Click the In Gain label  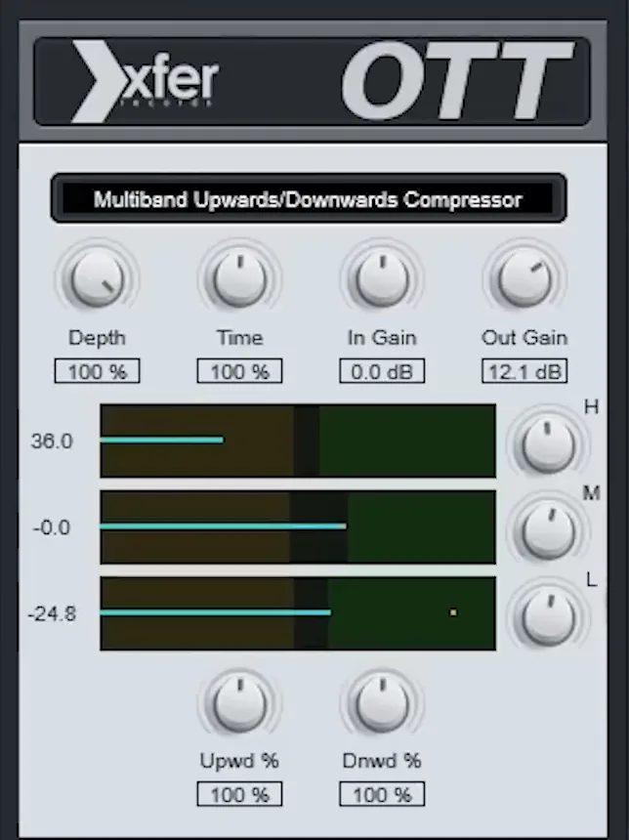point(382,338)
